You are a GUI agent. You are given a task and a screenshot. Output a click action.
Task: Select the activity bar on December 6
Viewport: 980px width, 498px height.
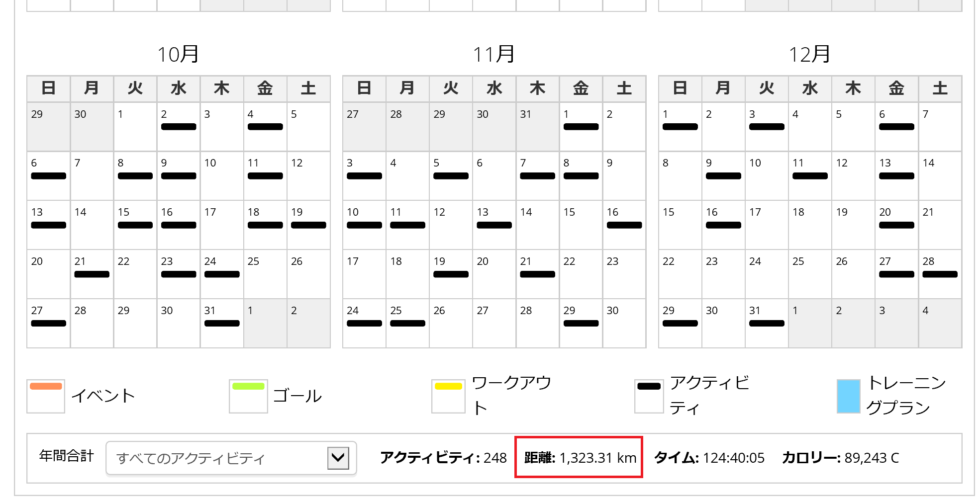point(896,127)
